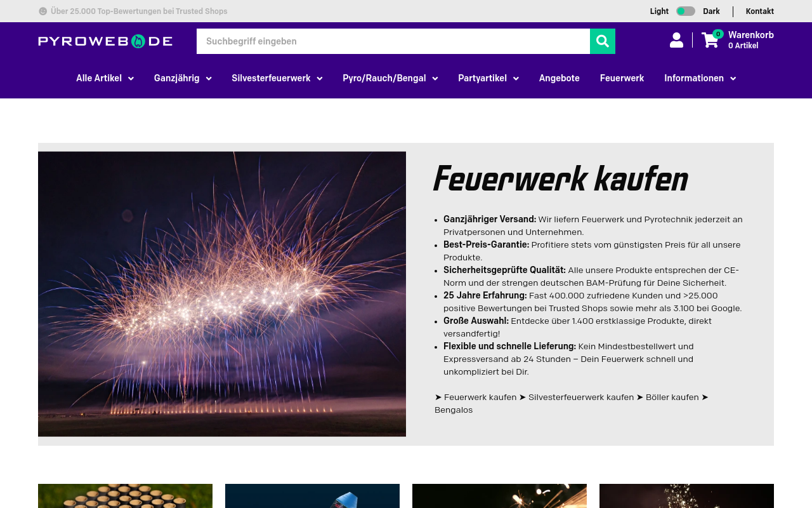812x508 pixels.
Task: Open the Kontakt link
Action: pos(760,11)
